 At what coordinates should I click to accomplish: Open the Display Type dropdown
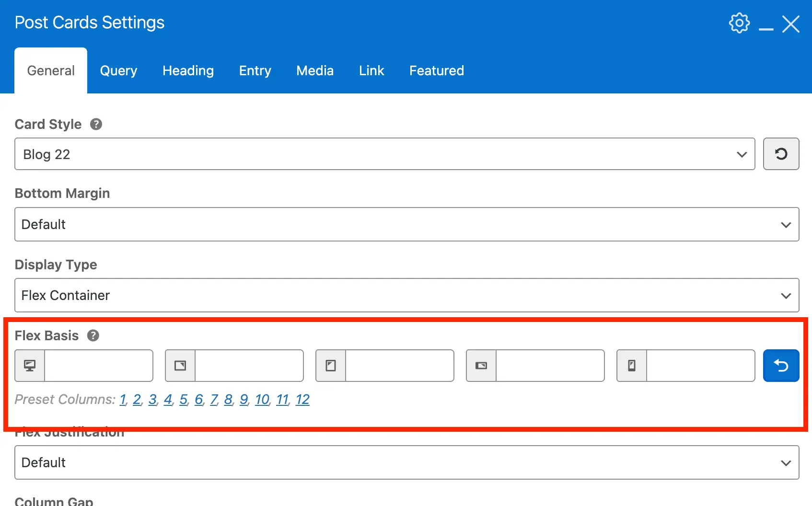[x=406, y=295]
